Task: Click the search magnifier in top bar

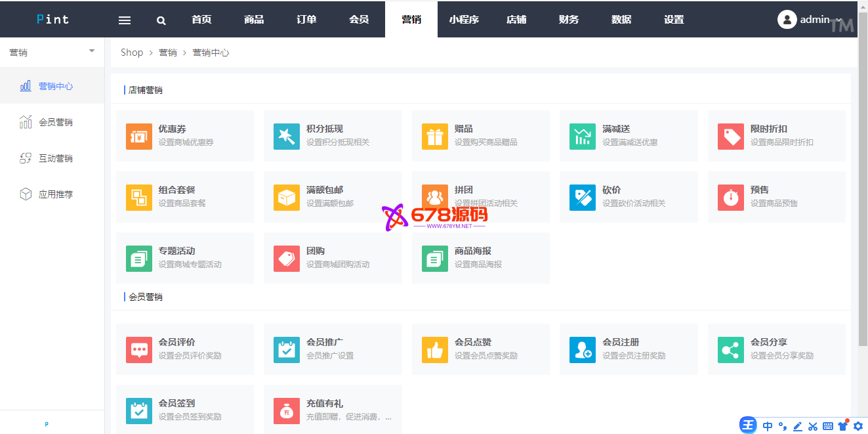Action: pos(161,20)
